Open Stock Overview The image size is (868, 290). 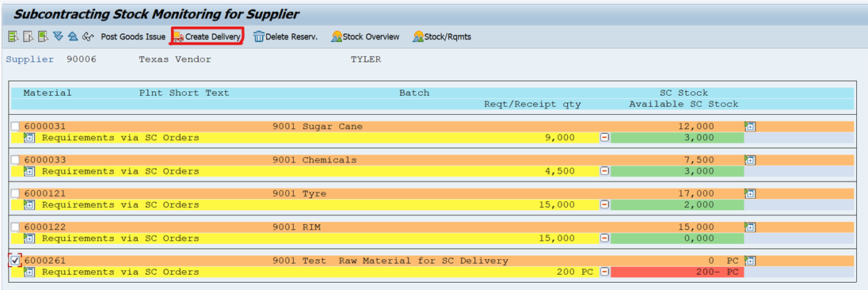tap(365, 37)
